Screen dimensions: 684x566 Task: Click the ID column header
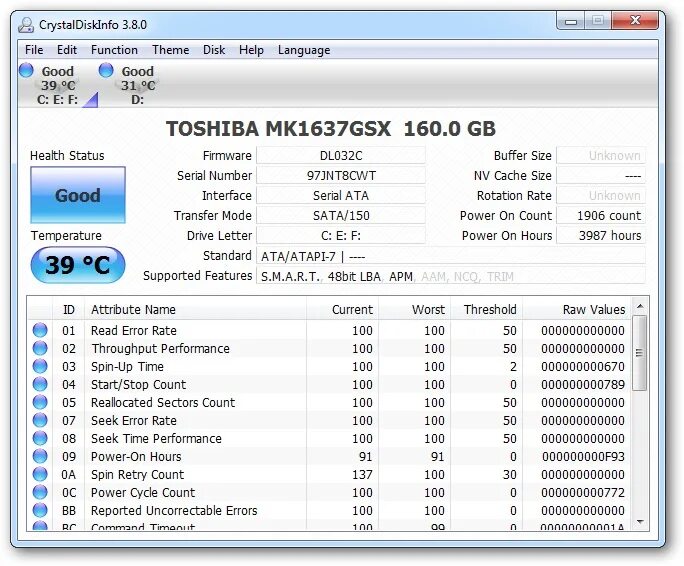click(68, 309)
